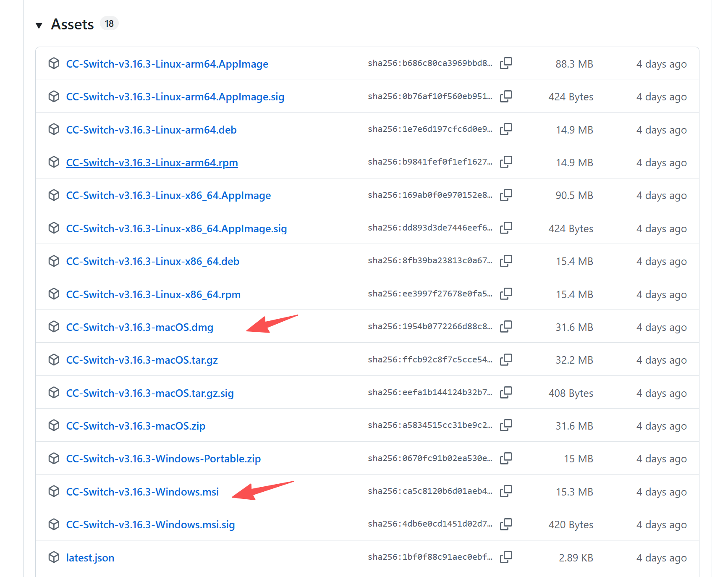
Task: Click the 32.2 MB file size
Action: [574, 360]
